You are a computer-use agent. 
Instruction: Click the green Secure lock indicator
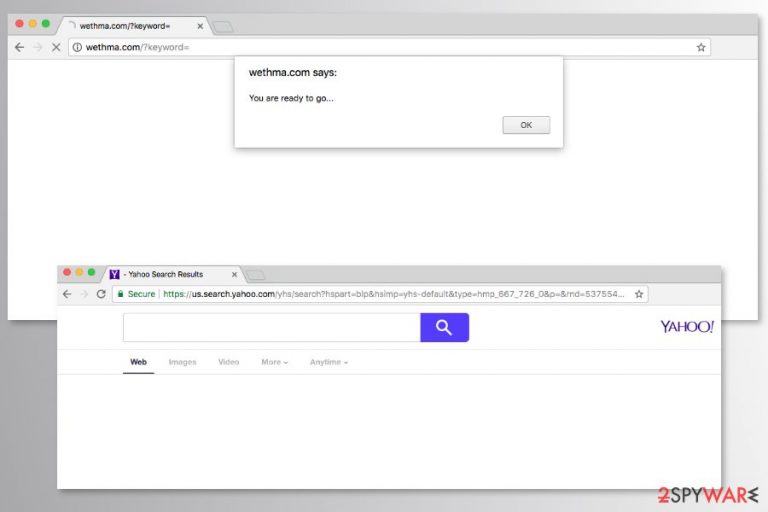[136, 294]
